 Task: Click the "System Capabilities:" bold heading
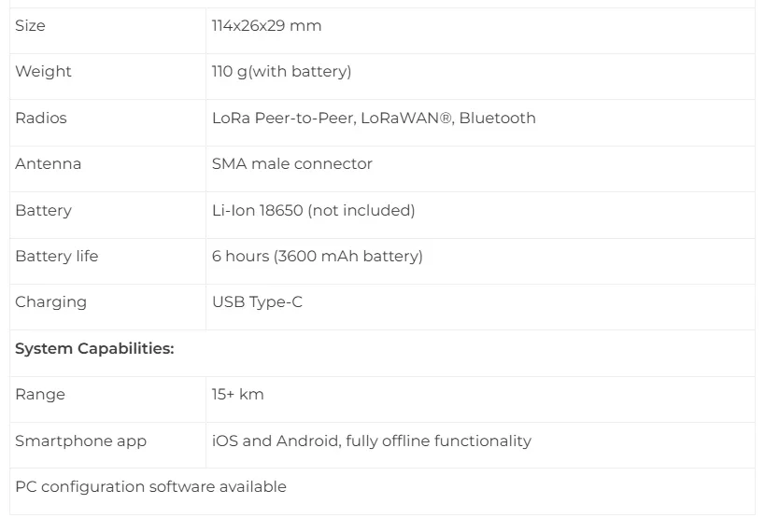94,349
